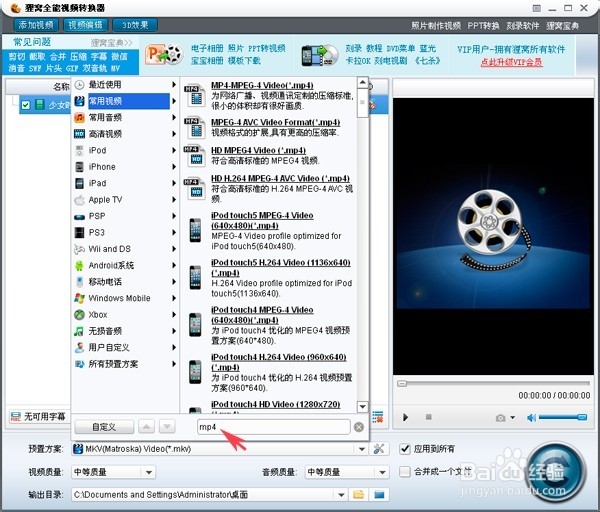Click the 添加视频 toolbar button
Screen dimensions: 600x512
click(36, 25)
